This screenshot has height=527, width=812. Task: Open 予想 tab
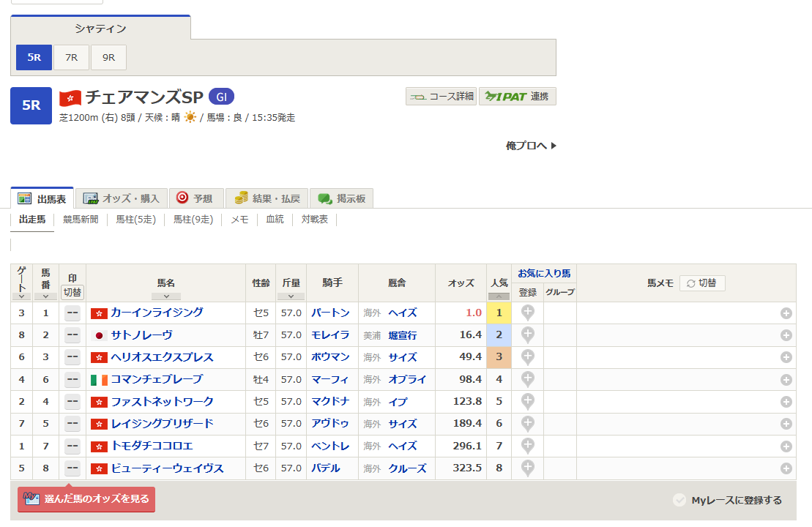(x=196, y=199)
